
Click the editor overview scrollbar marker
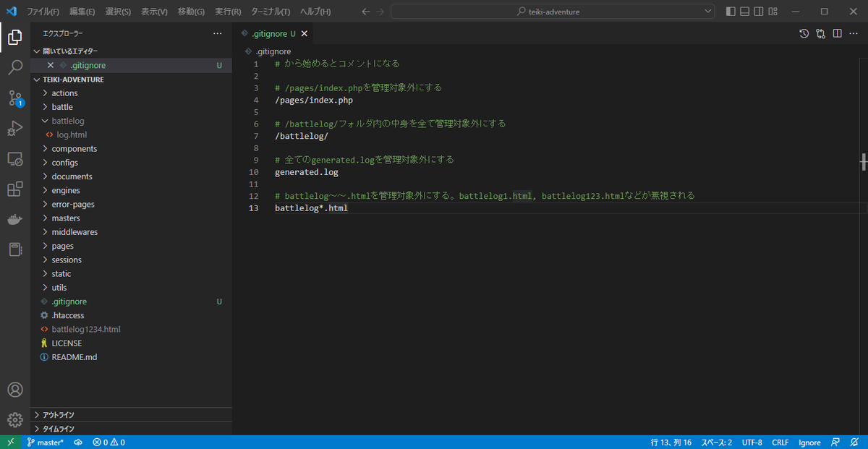[864, 162]
